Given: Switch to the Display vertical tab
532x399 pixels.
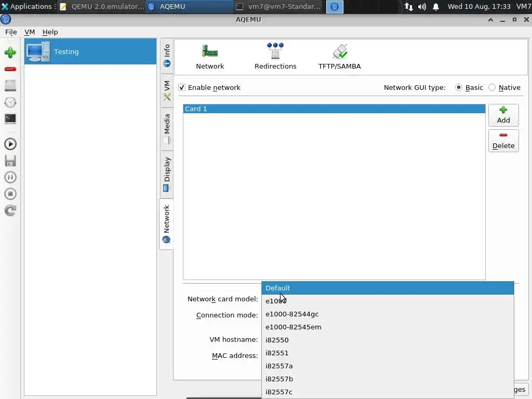Looking at the screenshot, I should click(x=167, y=175).
